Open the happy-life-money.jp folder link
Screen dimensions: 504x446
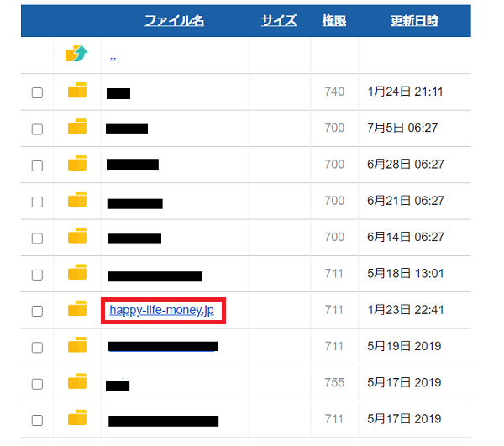(161, 310)
